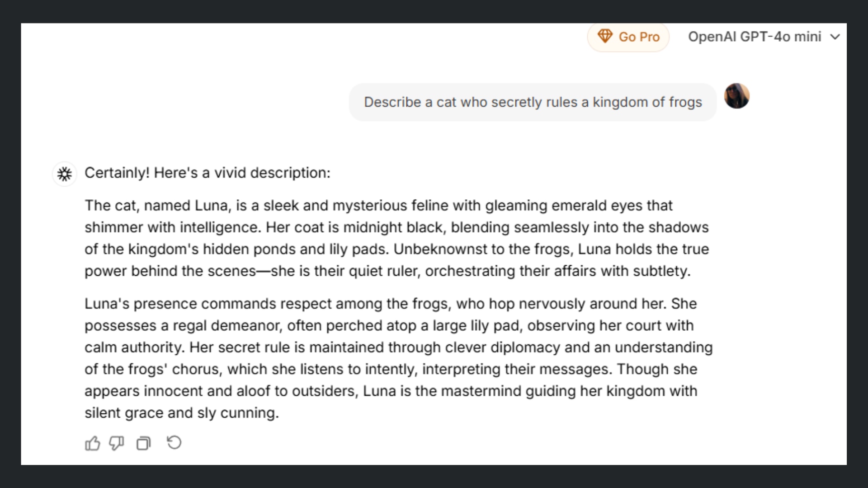Open the user profile avatar

coord(736,96)
